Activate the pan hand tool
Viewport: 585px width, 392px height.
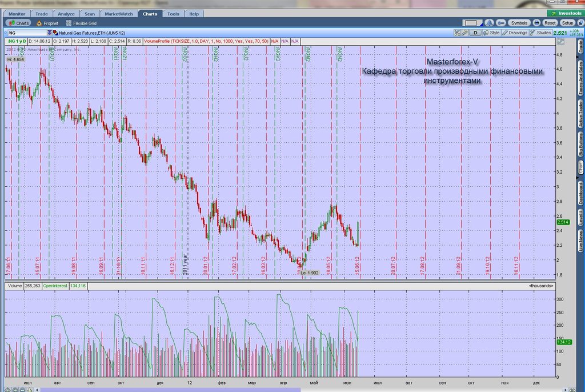click(30, 390)
